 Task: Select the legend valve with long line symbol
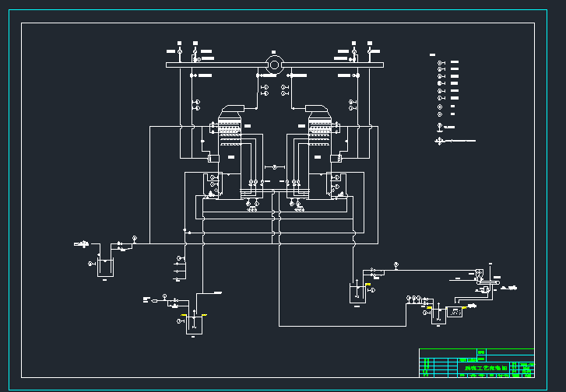pyautogui.click(x=455, y=141)
